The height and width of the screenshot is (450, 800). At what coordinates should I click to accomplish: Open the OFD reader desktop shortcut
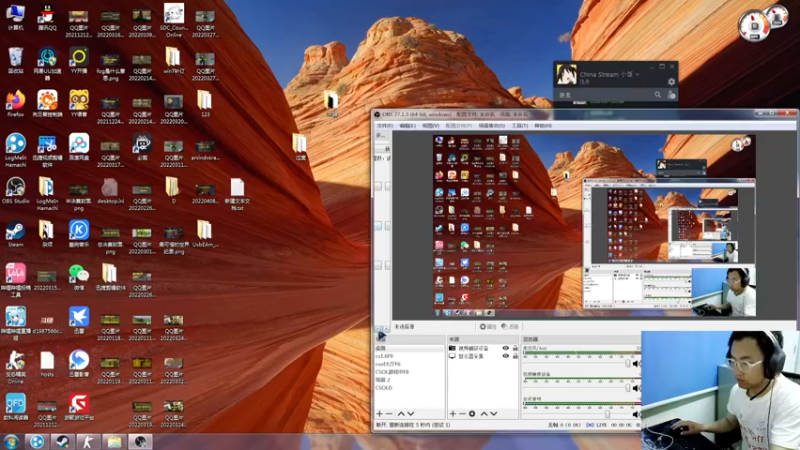click(x=15, y=407)
